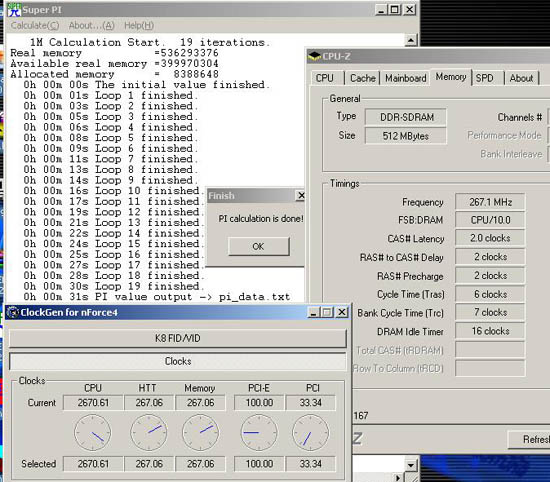Click the 6 clocks Cycle Time value
Viewport: 550px width, 482px height.
[x=490, y=294]
